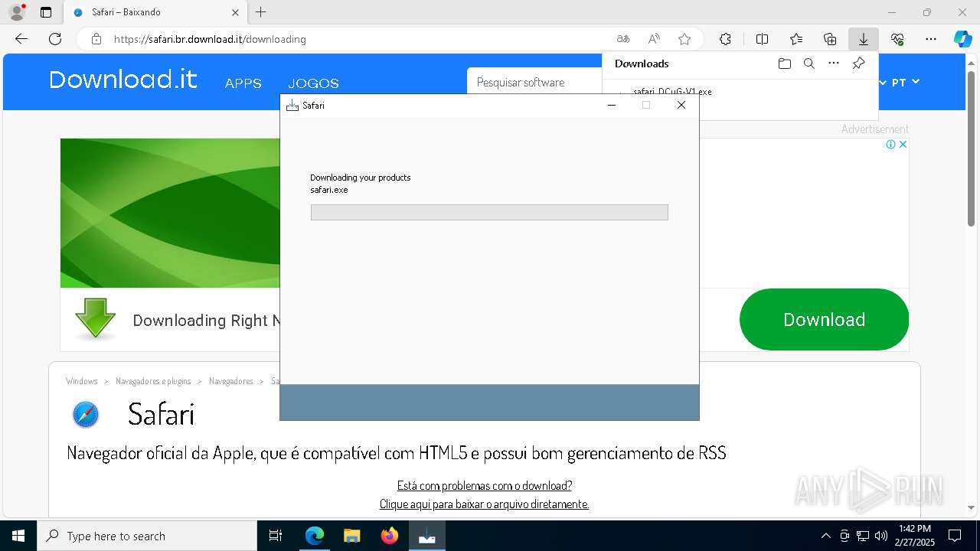Open Edge Settings and more menu
Viewport: 980px width, 551px height.
pyautogui.click(x=931, y=39)
